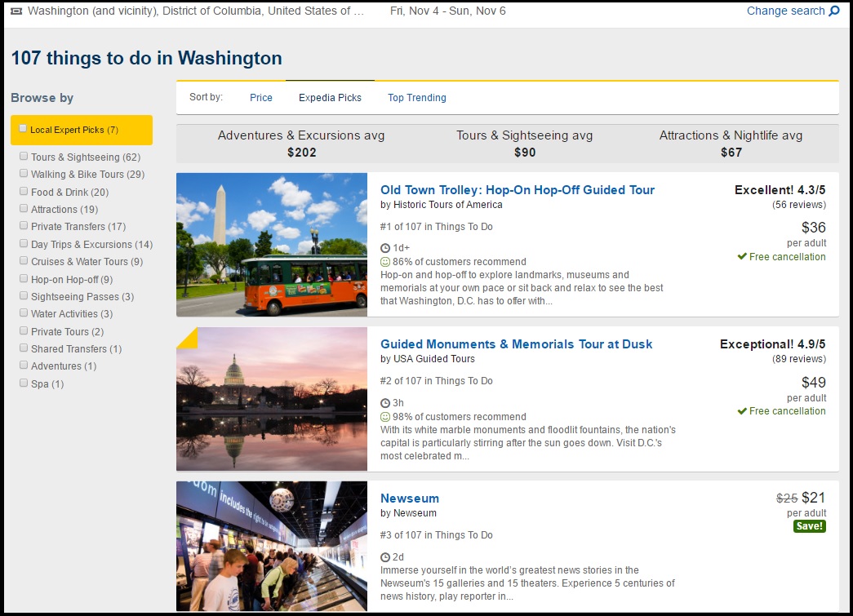Click the clock icon showing 1d+ duration

coord(384,247)
